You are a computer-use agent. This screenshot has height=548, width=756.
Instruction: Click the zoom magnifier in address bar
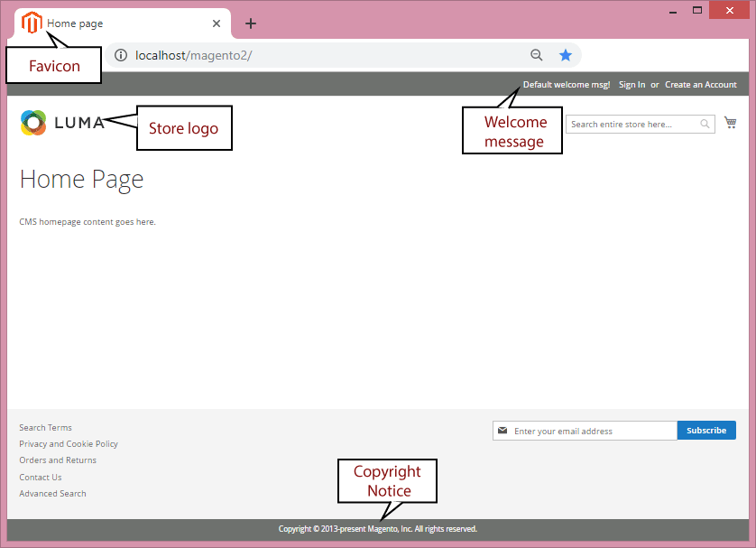537,55
